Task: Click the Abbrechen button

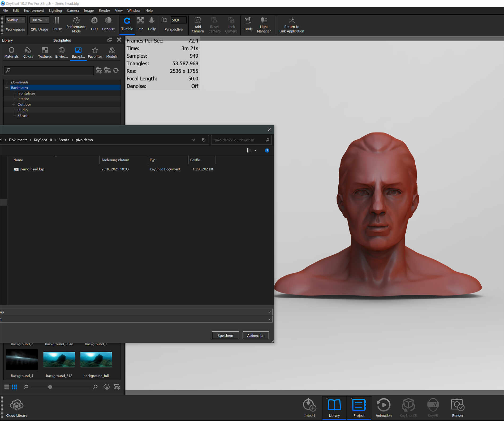Action: [x=255, y=335]
